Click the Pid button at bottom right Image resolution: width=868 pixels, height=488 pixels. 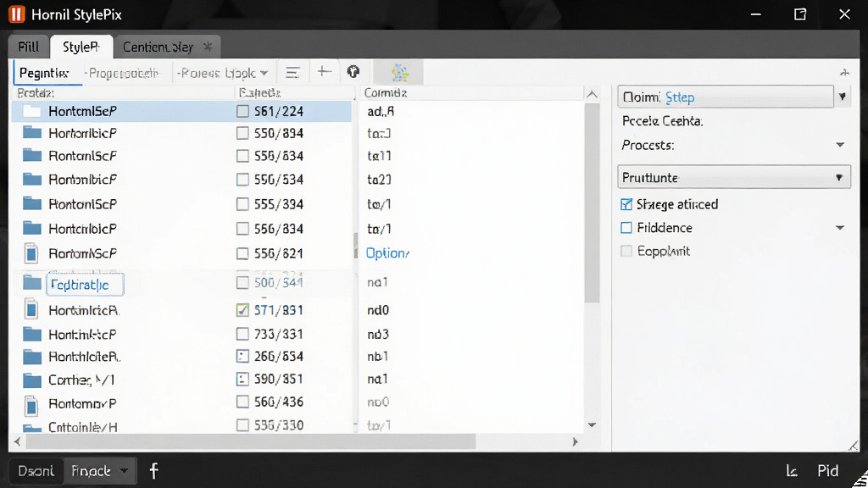click(x=828, y=471)
